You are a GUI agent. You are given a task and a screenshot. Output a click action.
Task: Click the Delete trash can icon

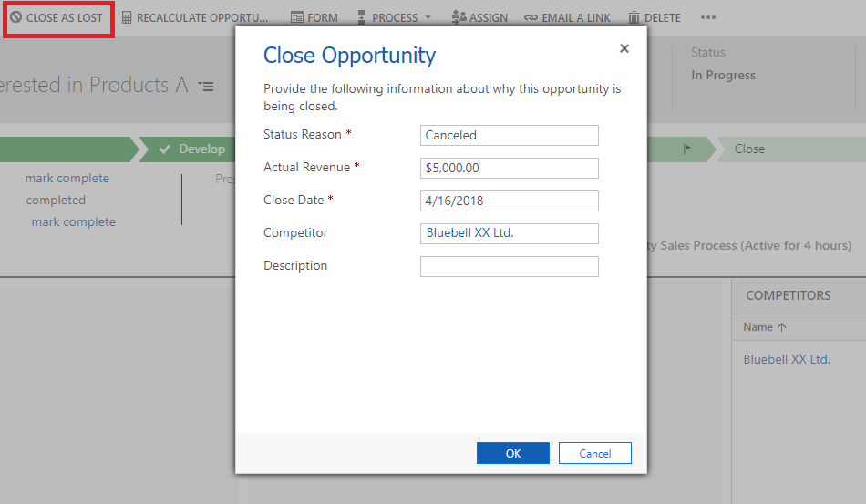click(x=634, y=17)
